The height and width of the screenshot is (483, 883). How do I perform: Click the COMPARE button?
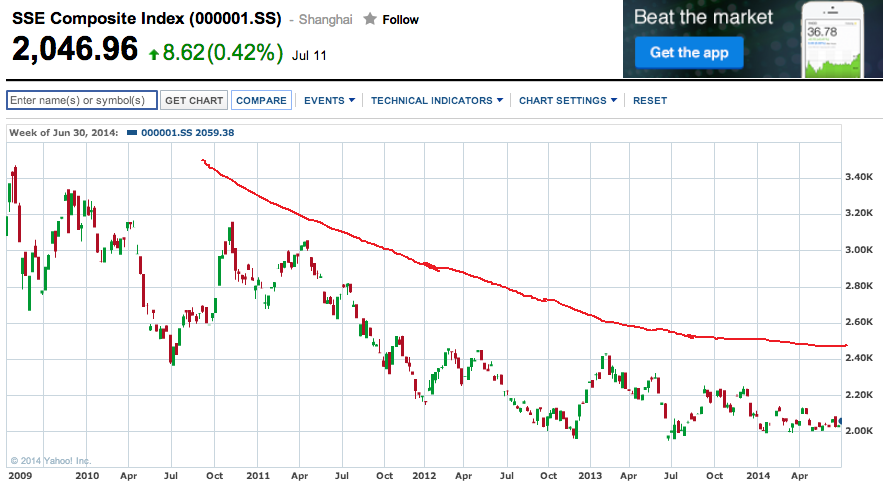coord(261,101)
